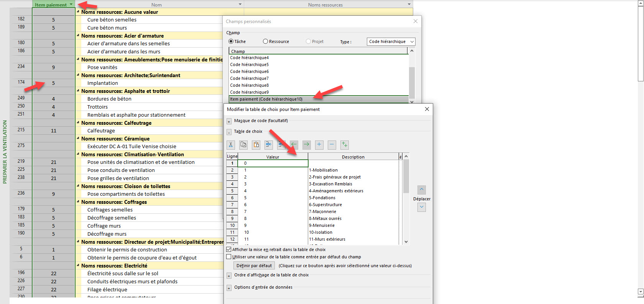Open the Type dropdown showing Code hiérarchique
The image size is (644, 304).
coord(391,41)
